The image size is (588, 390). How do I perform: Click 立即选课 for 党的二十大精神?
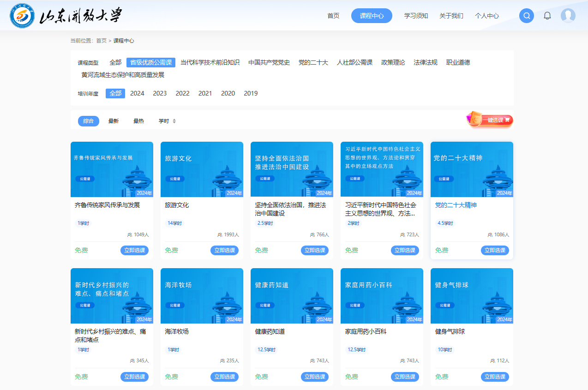coord(495,250)
